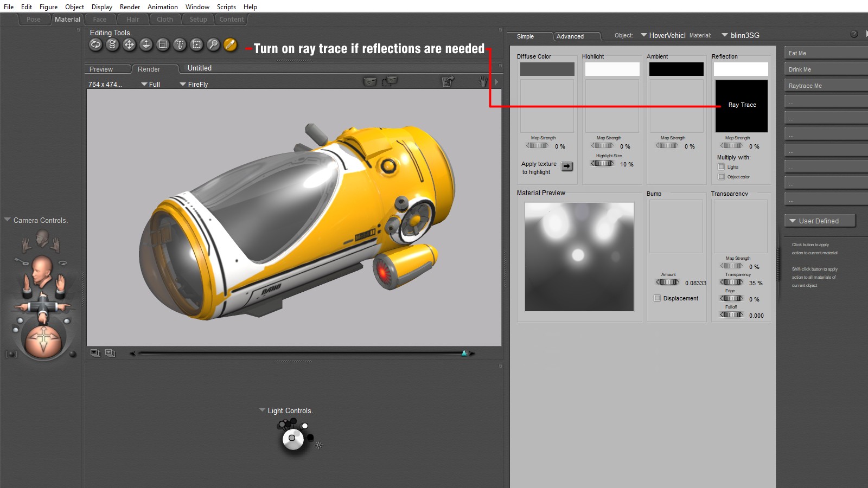Viewport: 868px width, 488px height.
Task: Click the area render camera icon
Action: [390, 81]
